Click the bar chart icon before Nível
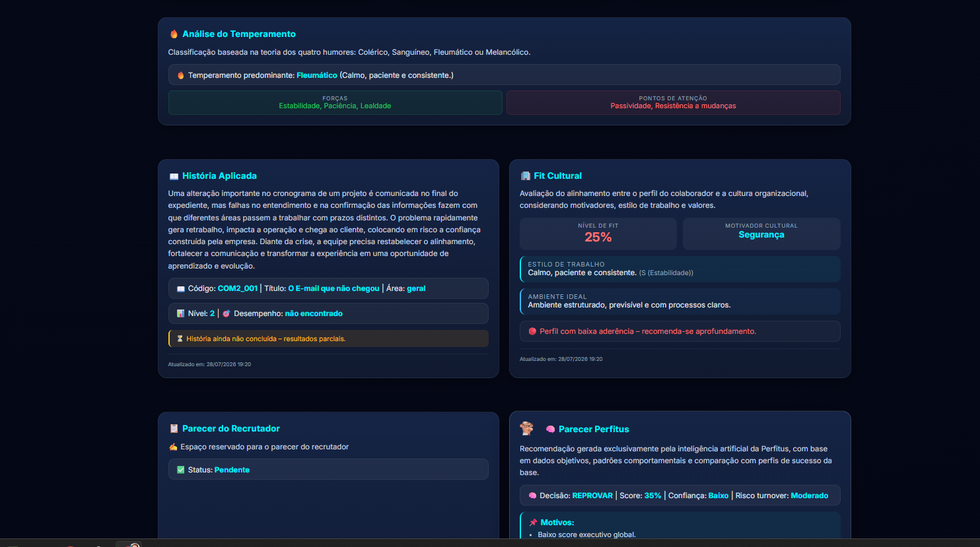The height and width of the screenshot is (547, 980). coord(181,314)
